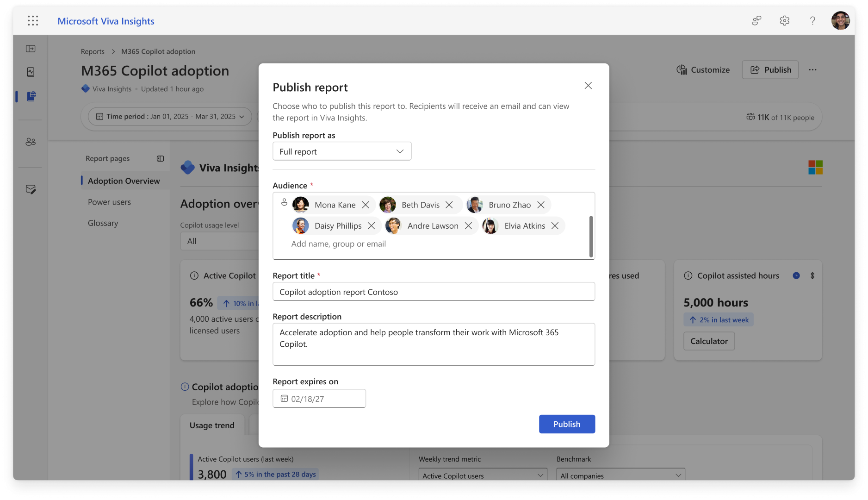Viewport: 868px width, 500px height.
Task: Open the more options ellipsis menu
Action: click(x=812, y=70)
